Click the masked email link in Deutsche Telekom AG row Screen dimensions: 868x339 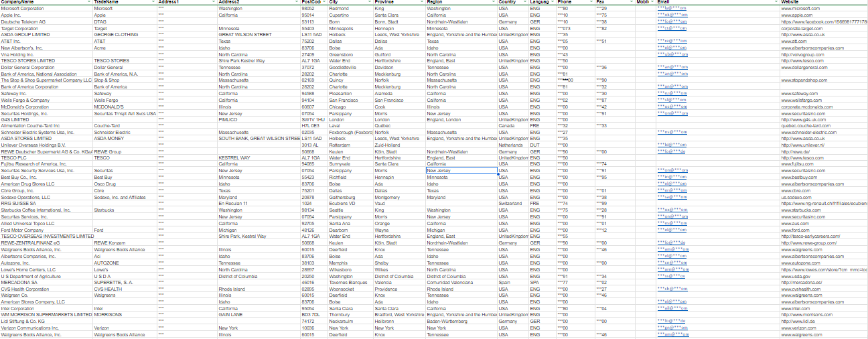coord(672,21)
